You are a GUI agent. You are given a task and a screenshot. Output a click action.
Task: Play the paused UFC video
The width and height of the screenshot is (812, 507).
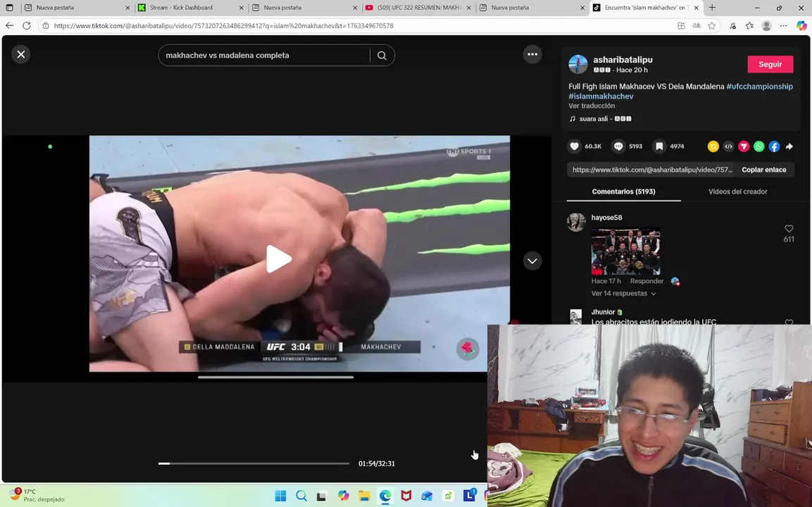pyautogui.click(x=278, y=259)
